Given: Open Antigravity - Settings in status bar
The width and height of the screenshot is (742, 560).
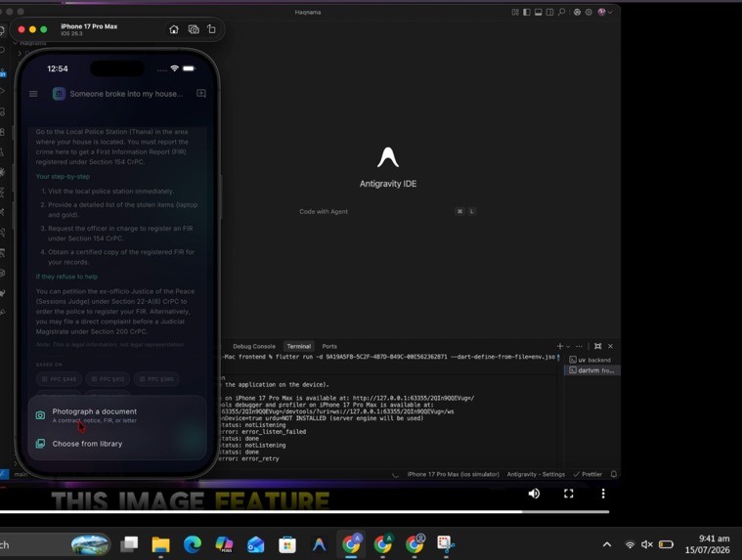Looking at the screenshot, I should pos(536,474).
